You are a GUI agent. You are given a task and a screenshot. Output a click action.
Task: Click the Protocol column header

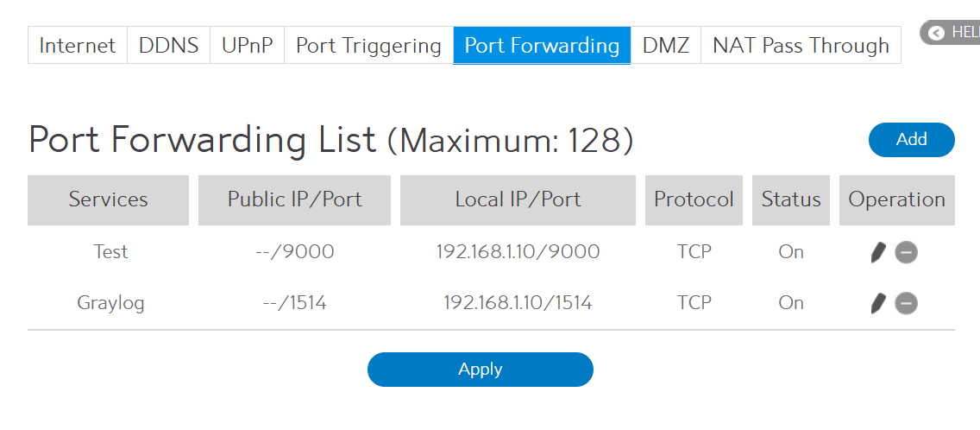coord(694,199)
